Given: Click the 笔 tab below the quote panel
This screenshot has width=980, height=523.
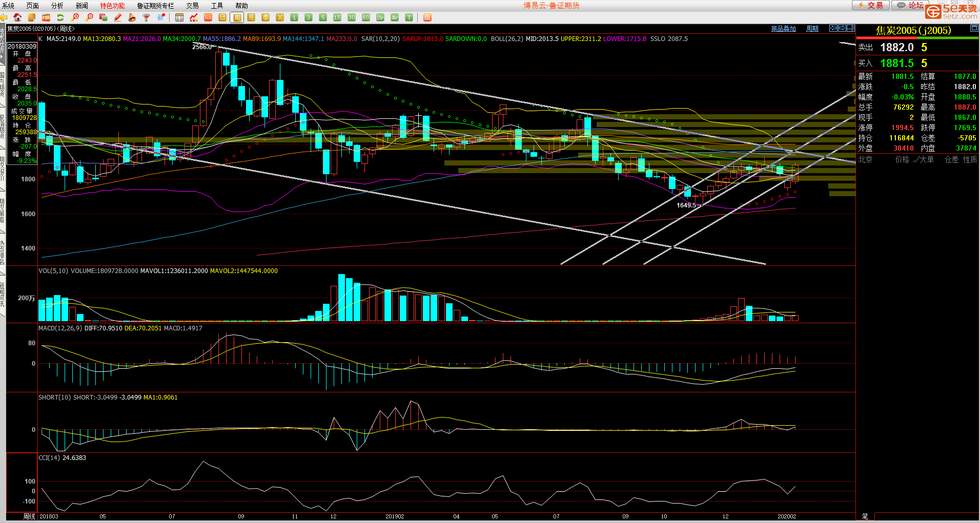Looking at the screenshot, I should [x=865, y=516].
